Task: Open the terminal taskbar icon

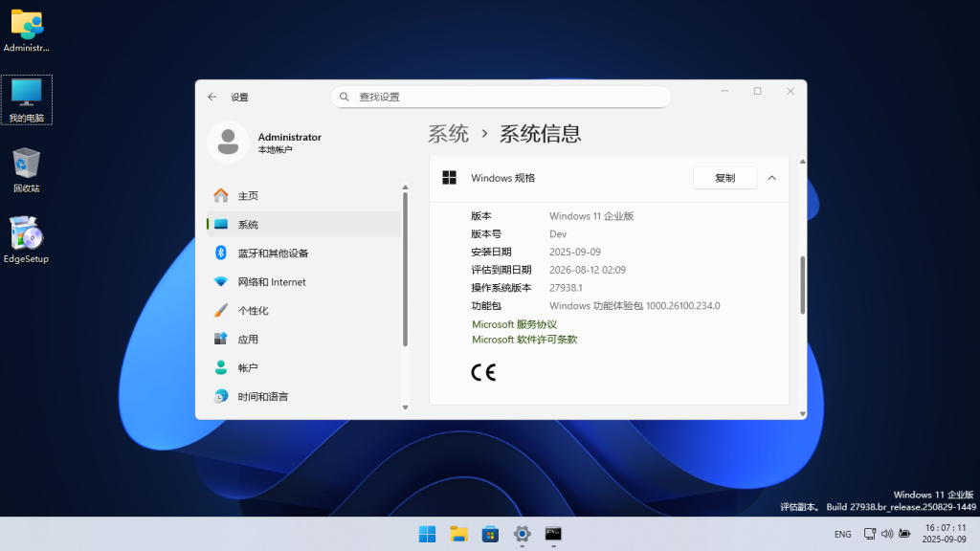Action: [553, 534]
